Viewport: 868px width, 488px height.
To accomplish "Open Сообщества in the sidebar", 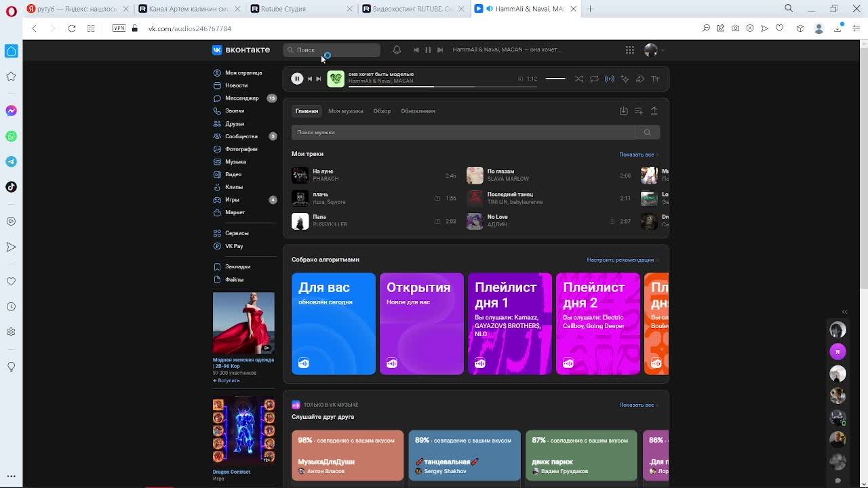I will (241, 136).
